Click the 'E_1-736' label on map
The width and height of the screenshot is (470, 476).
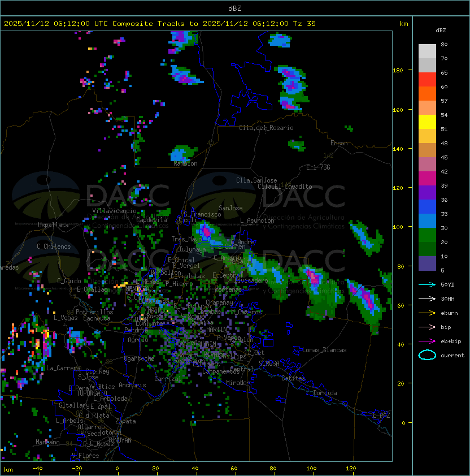click(x=318, y=167)
